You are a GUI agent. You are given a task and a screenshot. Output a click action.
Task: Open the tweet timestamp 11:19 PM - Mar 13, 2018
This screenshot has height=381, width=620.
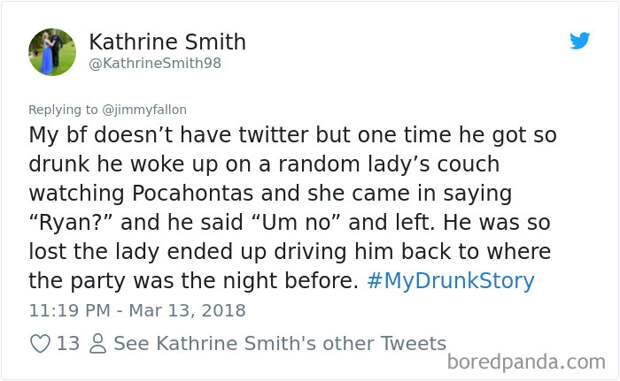pyautogui.click(x=137, y=310)
